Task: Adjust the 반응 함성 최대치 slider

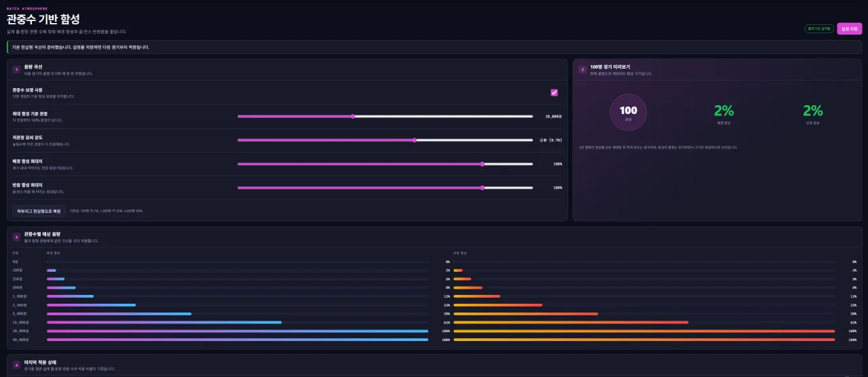Action: 385,187
